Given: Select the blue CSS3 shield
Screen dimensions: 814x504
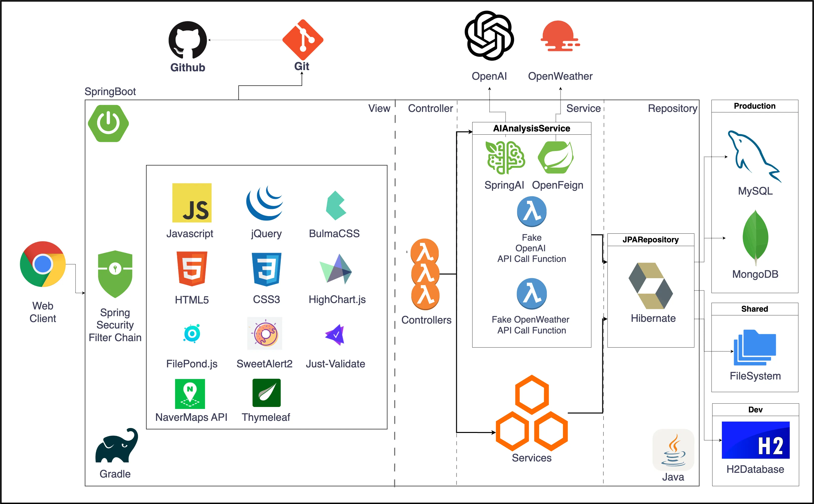Looking at the screenshot, I should (x=266, y=269).
